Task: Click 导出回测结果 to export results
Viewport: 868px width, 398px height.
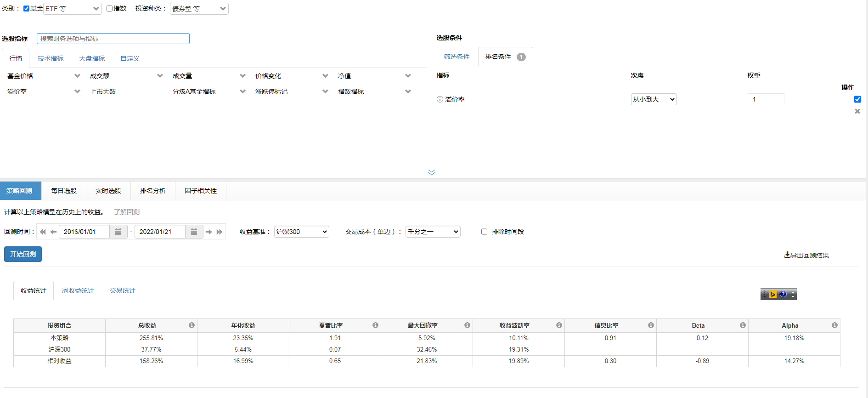Action: pos(806,255)
